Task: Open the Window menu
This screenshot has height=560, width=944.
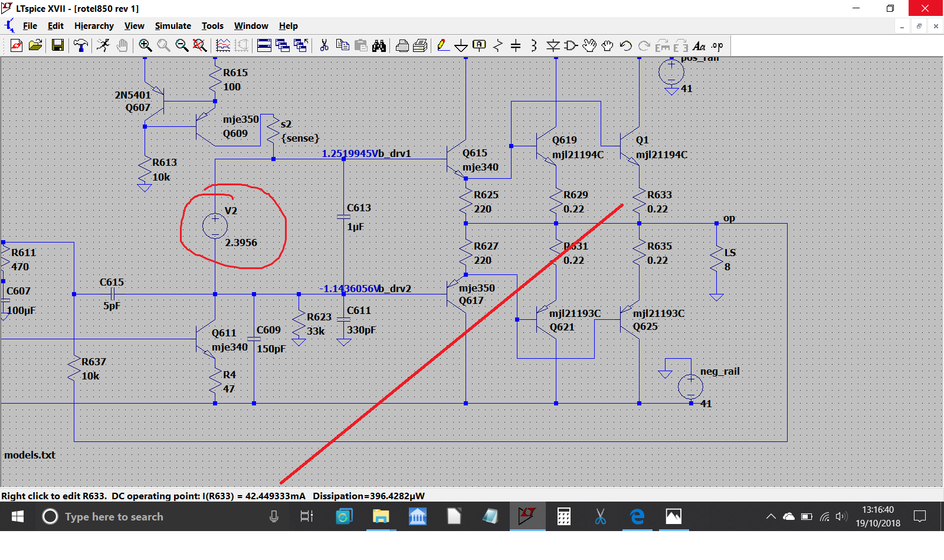Action: pos(251,26)
